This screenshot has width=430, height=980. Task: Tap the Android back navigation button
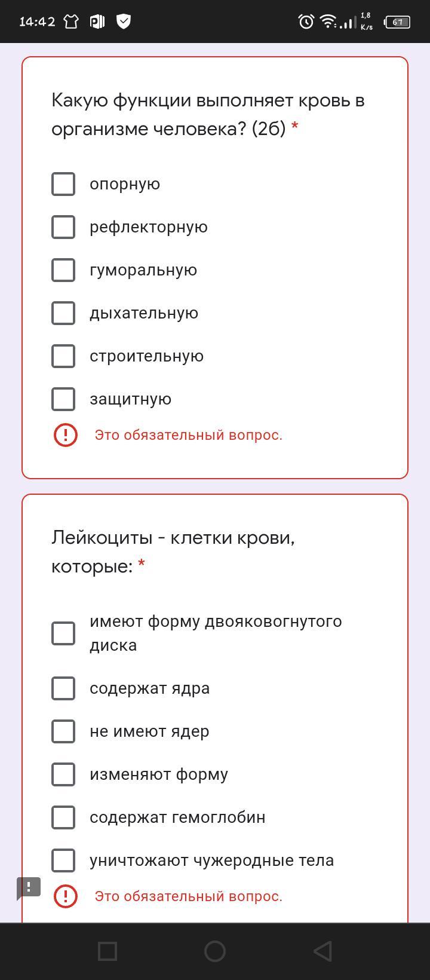coord(322,951)
